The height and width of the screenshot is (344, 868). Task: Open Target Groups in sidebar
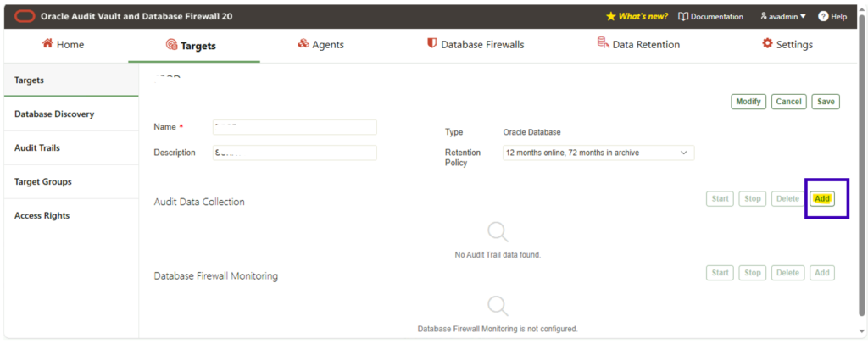tap(71, 182)
